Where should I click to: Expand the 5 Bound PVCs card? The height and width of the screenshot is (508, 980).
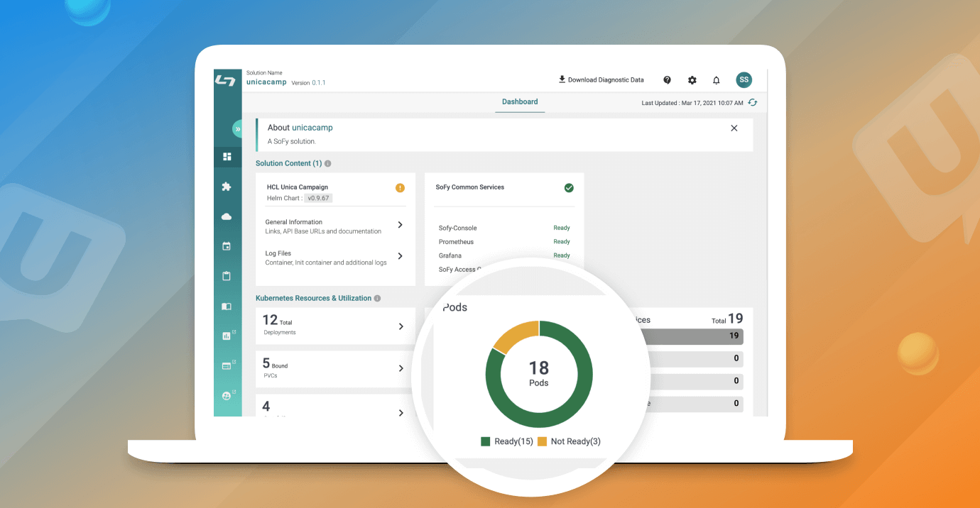point(335,369)
